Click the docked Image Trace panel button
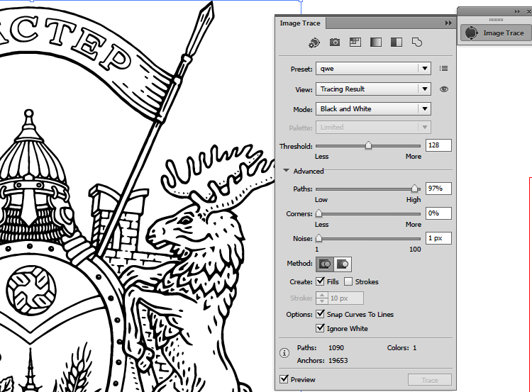The image size is (532, 392). (x=495, y=33)
